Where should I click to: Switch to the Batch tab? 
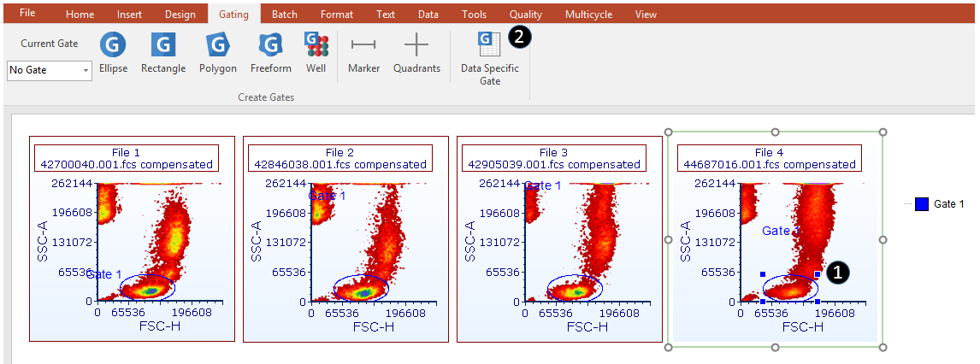(x=285, y=15)
